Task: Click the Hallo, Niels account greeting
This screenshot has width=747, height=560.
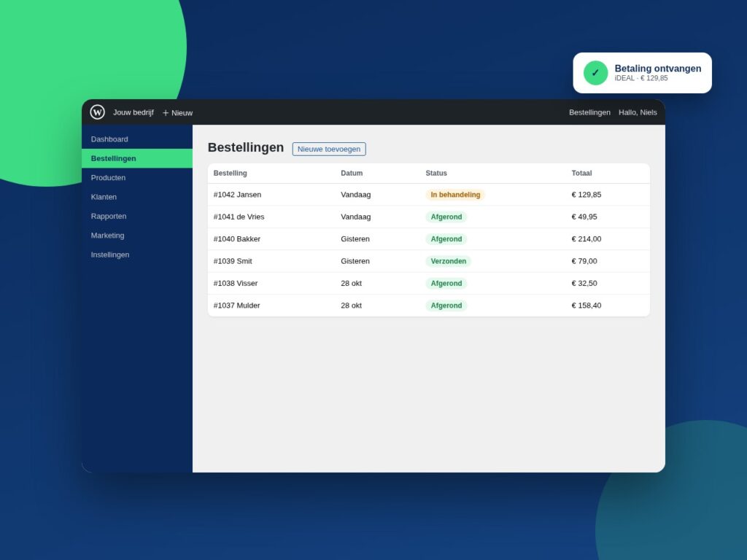Action: click(x=638, y=112)
